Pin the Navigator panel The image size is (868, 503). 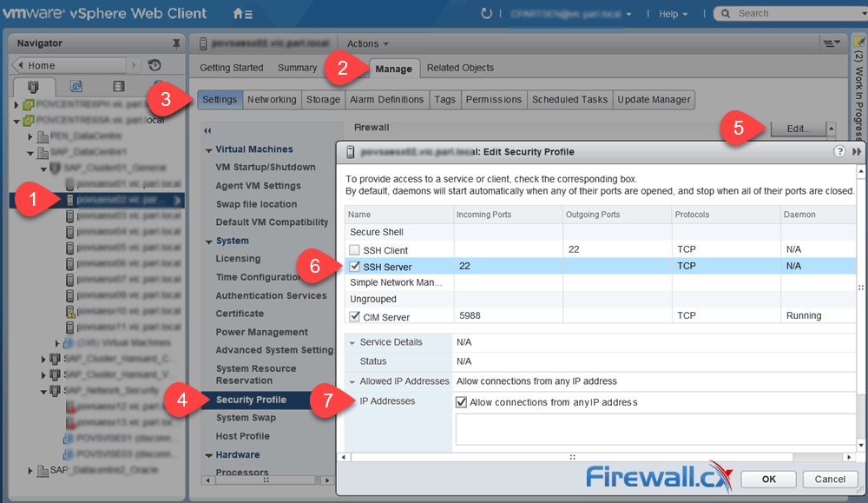176,43
